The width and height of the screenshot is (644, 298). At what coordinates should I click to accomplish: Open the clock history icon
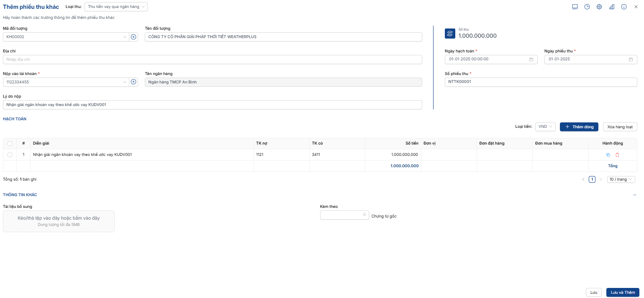[587, 7]
